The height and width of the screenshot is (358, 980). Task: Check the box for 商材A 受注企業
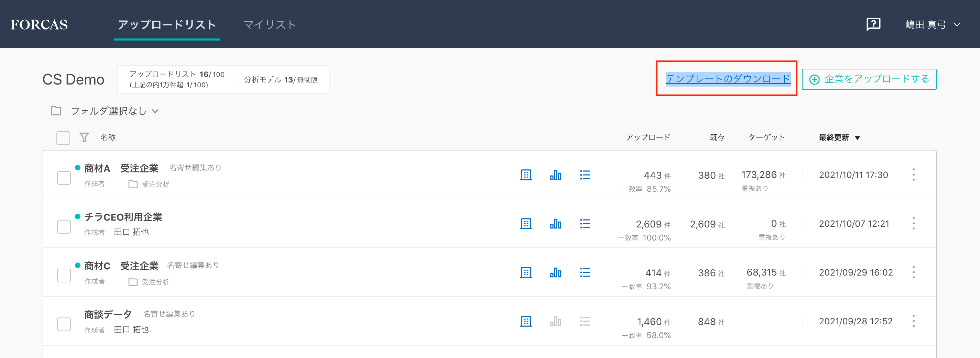64,178
